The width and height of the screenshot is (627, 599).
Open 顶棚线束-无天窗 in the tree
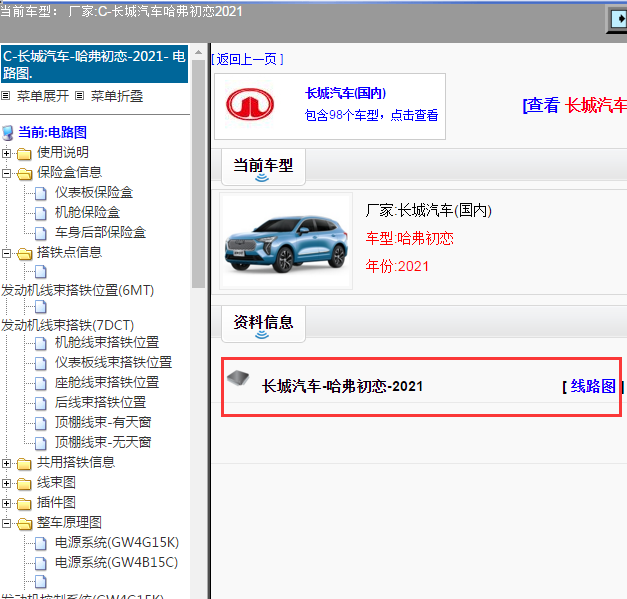103,443
